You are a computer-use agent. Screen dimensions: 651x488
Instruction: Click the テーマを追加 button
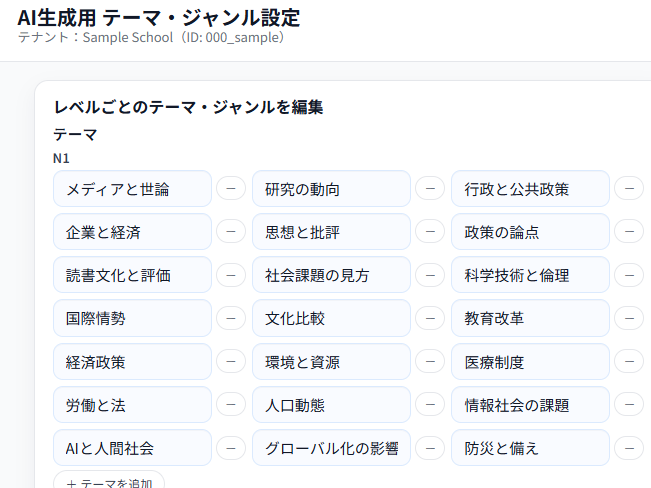pyautogui.click(x=109, y=482)
